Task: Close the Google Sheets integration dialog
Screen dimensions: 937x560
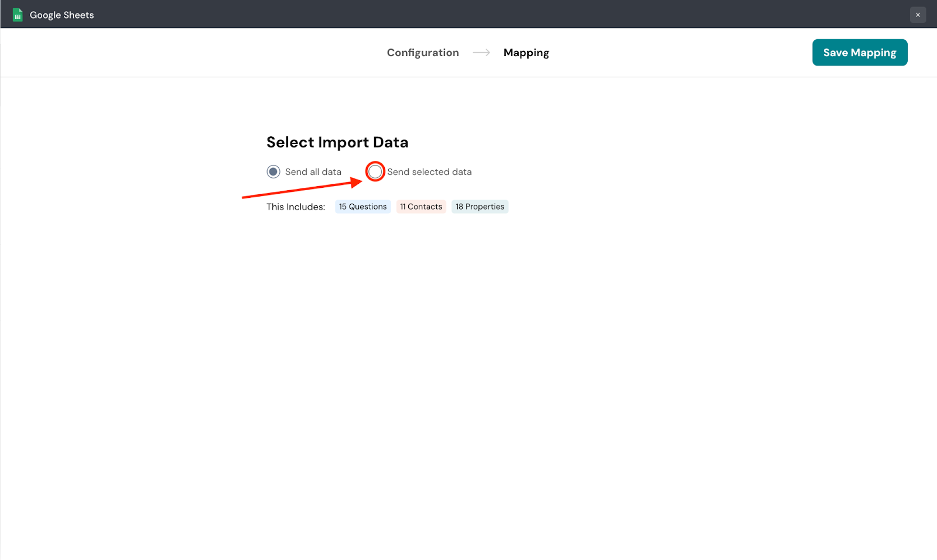Action: [x=918, y=15]
